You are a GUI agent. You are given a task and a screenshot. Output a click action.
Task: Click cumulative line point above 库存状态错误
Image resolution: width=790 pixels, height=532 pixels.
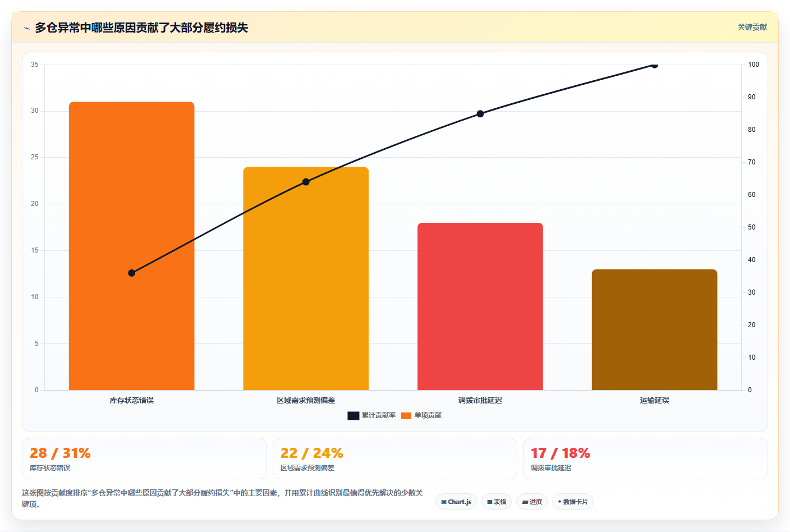(x=132, y=273)
